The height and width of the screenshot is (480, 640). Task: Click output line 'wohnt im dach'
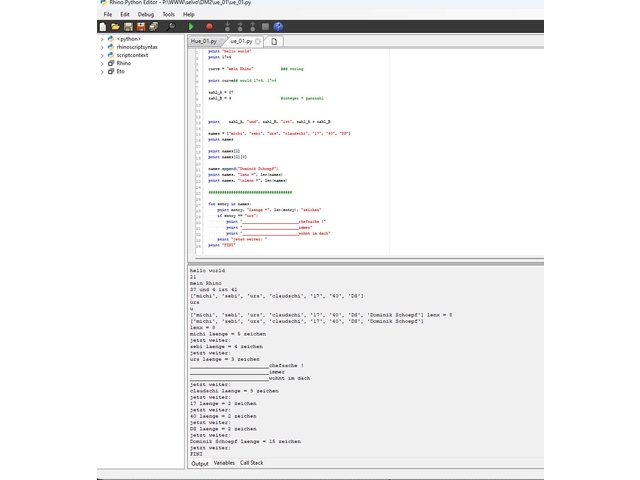pyautogui.click(x=250, y=378)
